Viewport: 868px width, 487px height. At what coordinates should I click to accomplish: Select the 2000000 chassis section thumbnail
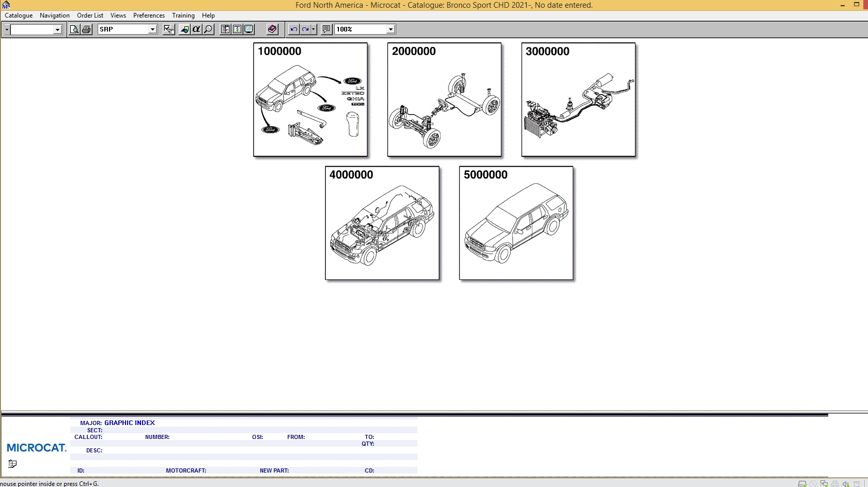(x=444, y=100)
